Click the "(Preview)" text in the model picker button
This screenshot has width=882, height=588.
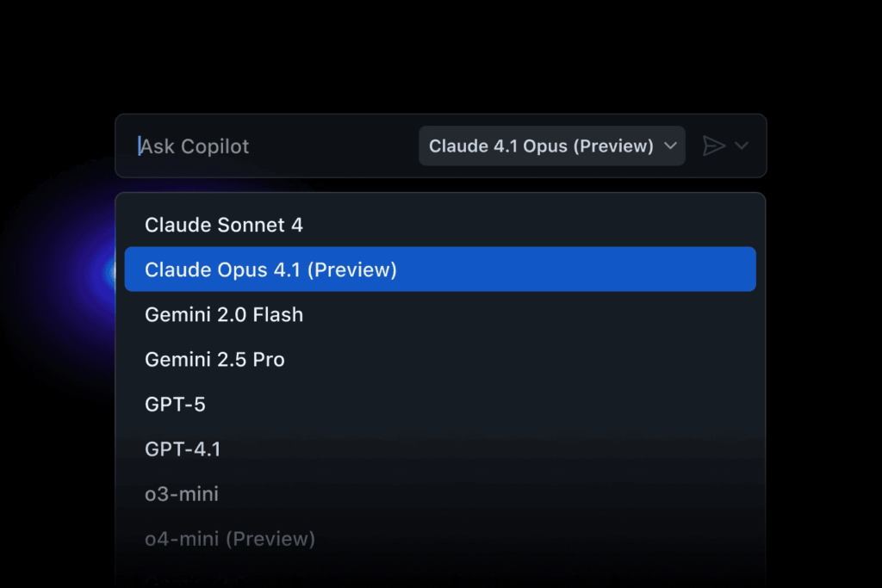pyautogui.click(x=614, y=146)
